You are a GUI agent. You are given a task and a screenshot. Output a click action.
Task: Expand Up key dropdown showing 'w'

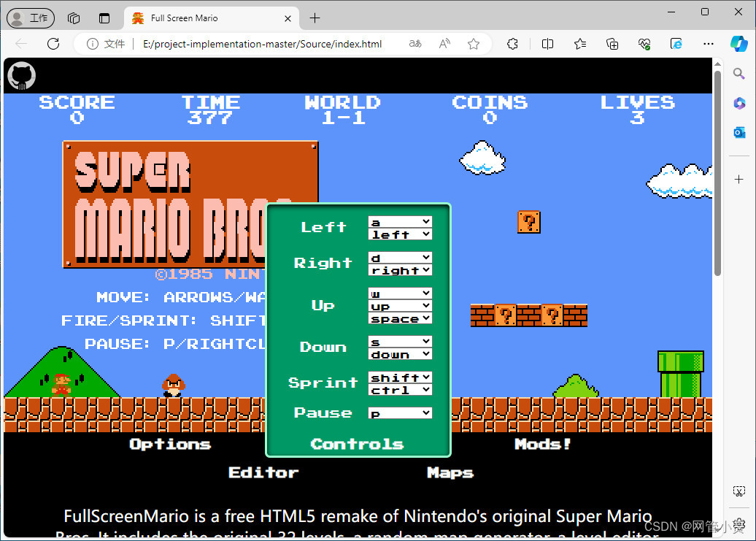tap(400, 293)
